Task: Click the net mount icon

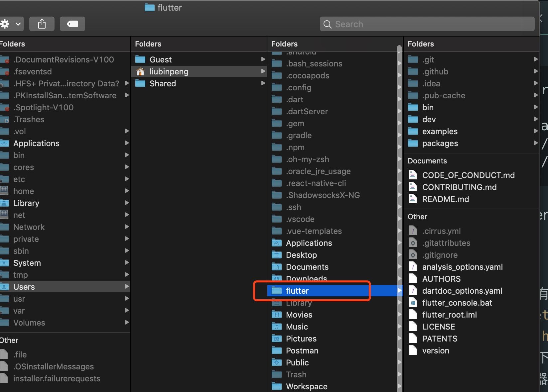Action: pyautogui.click(x=4, y=215)
